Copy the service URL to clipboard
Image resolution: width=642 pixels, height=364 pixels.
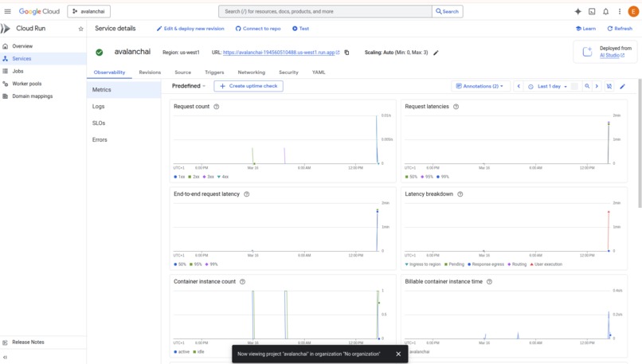point(346,53)
